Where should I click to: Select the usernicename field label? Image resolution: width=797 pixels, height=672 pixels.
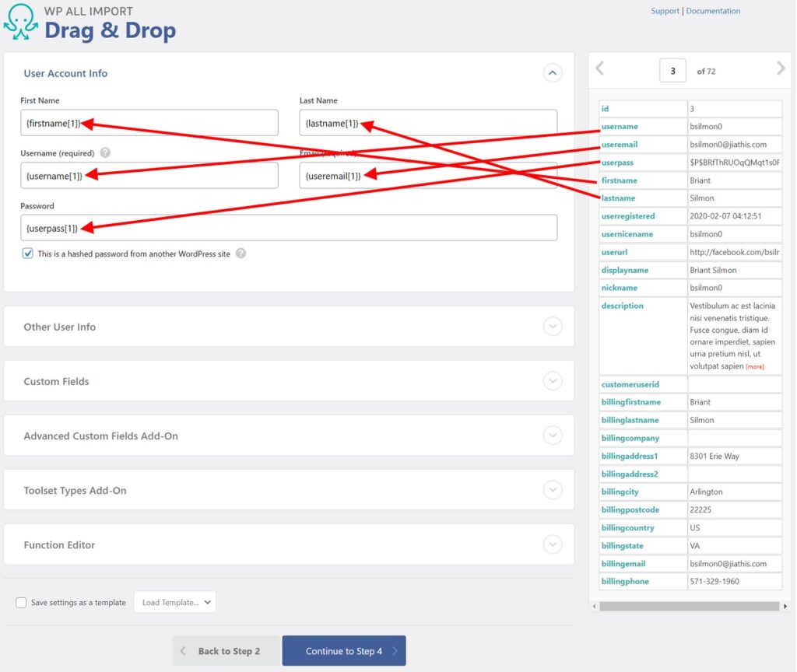(x=627, y=234)
